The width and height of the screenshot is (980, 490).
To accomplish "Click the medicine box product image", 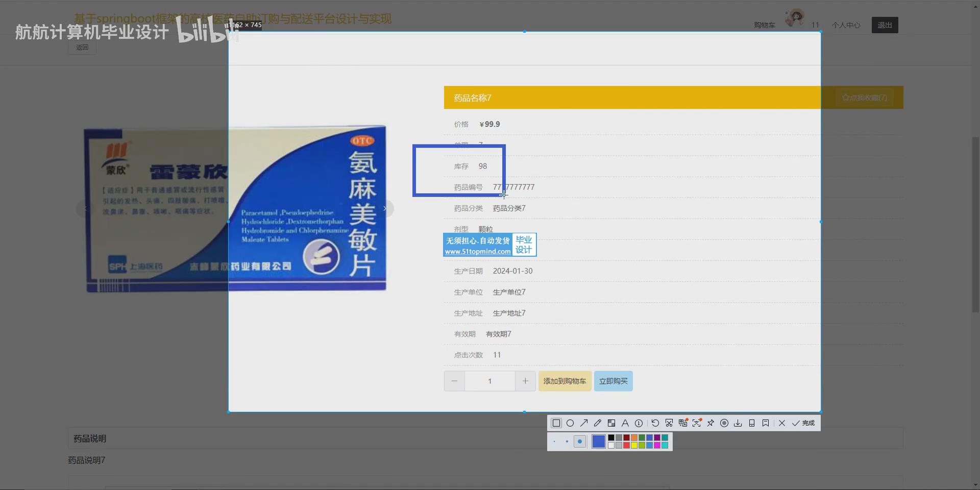I will coord(235,209).
